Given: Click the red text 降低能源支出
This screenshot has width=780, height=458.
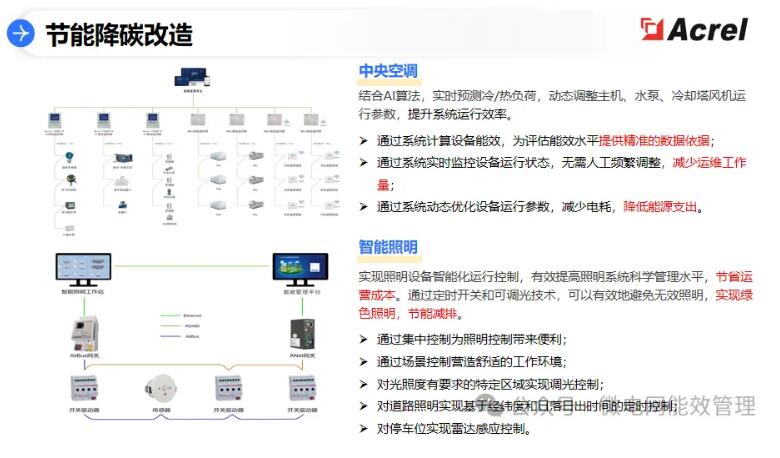Looking at the screenshot, I should tap(663, 207).
